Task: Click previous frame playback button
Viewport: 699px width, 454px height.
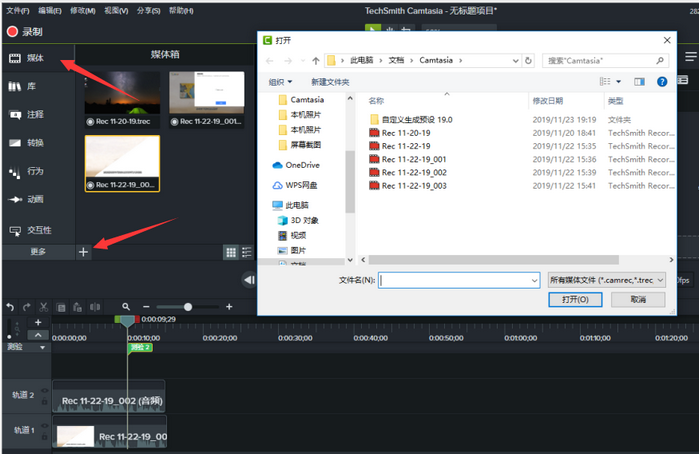Action: tap(249, 280)
